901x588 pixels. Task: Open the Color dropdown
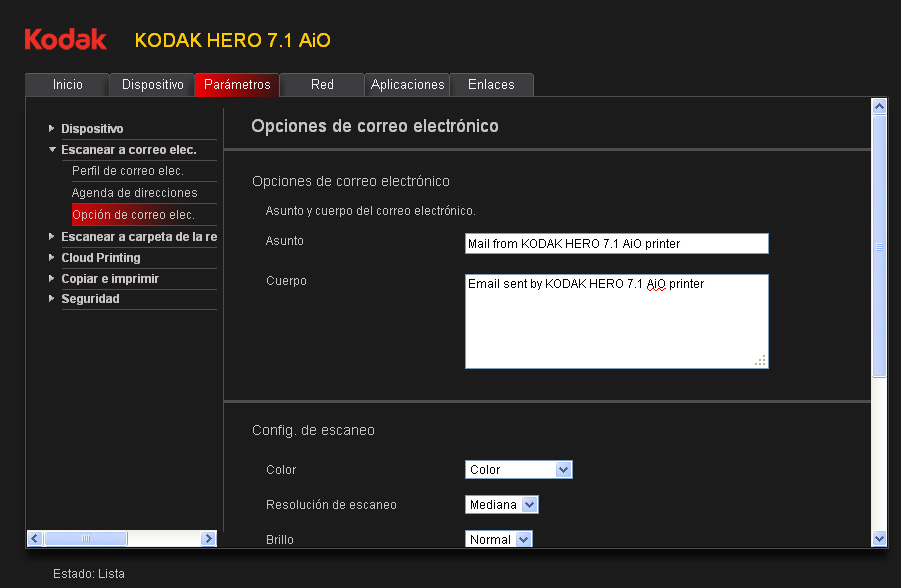point(518,470)
